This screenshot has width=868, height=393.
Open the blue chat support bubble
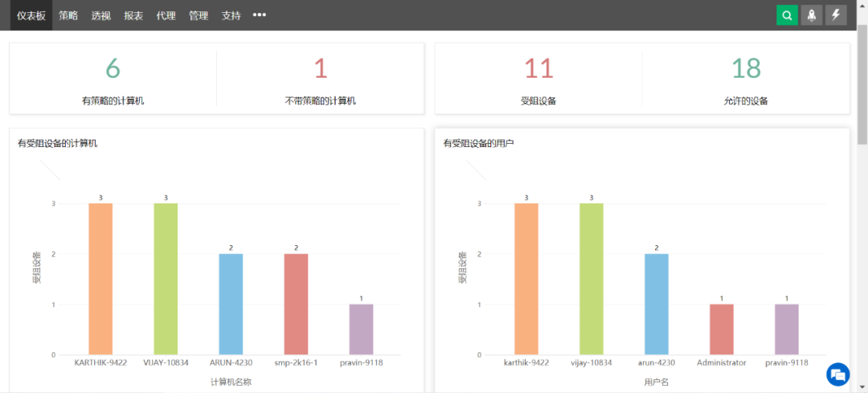[x=838, y=375]
